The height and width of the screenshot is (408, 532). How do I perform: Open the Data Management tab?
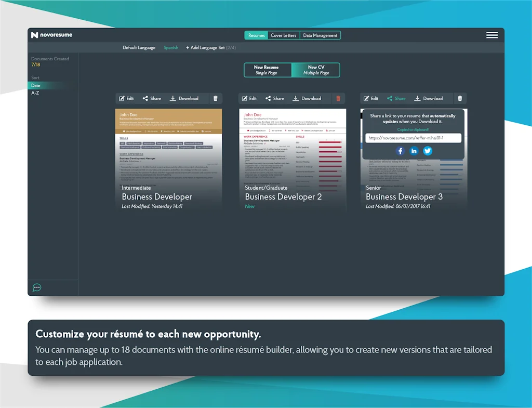click(320, 35)
